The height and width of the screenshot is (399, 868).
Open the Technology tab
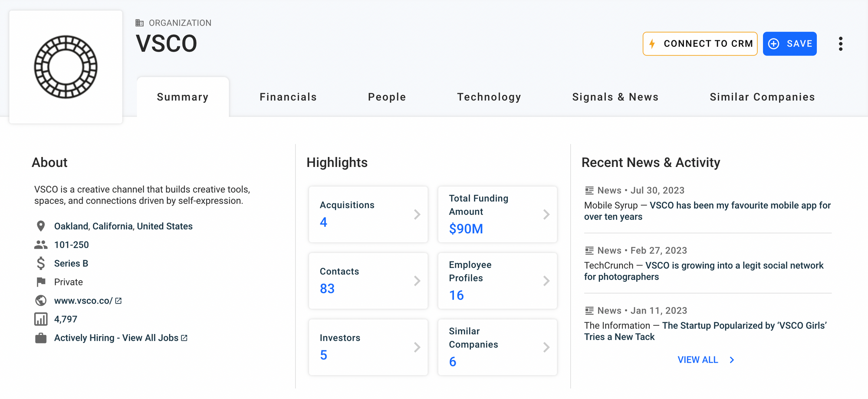(x=489, y=97)
